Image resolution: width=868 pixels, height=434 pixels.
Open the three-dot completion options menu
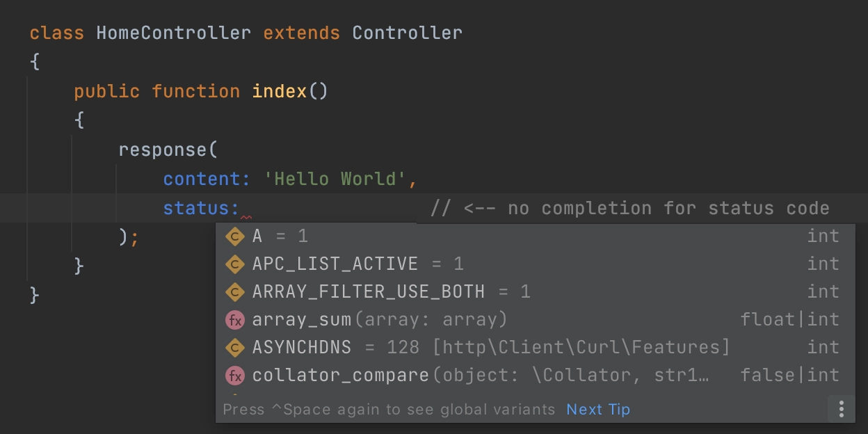pyautogui.click(x=841, y=409)
